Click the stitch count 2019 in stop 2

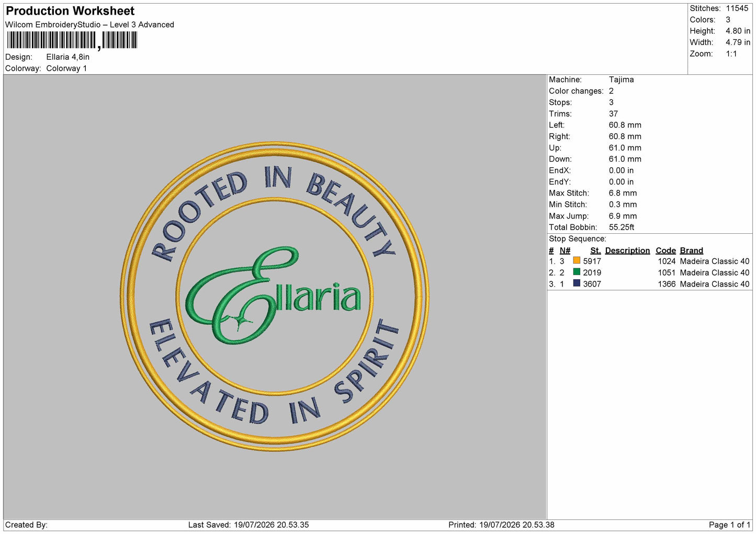[592, 273]
